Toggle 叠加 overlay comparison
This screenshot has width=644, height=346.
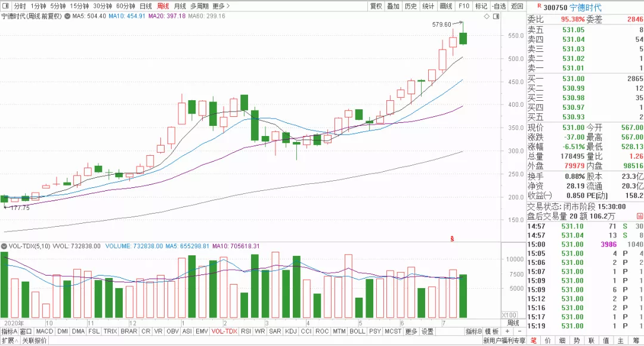(x=393, y=6)
